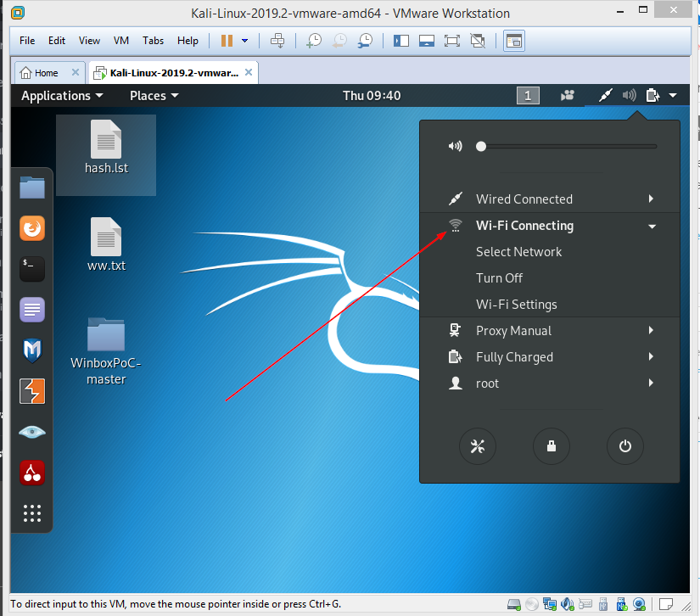Viewport: 700px width, 616px height.
Task: Close the Home tab
Action: click(x=76, y=72)
